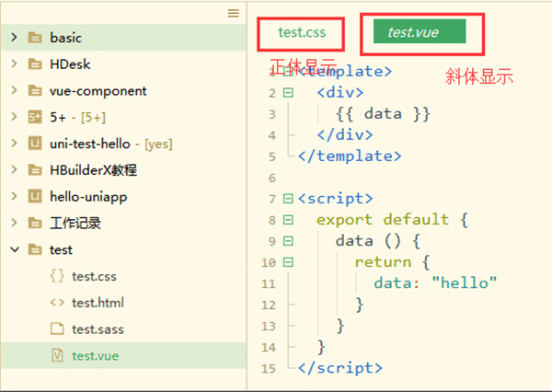Click the 5+ project icon
This screenshot has width=552, height=392.
36,117
